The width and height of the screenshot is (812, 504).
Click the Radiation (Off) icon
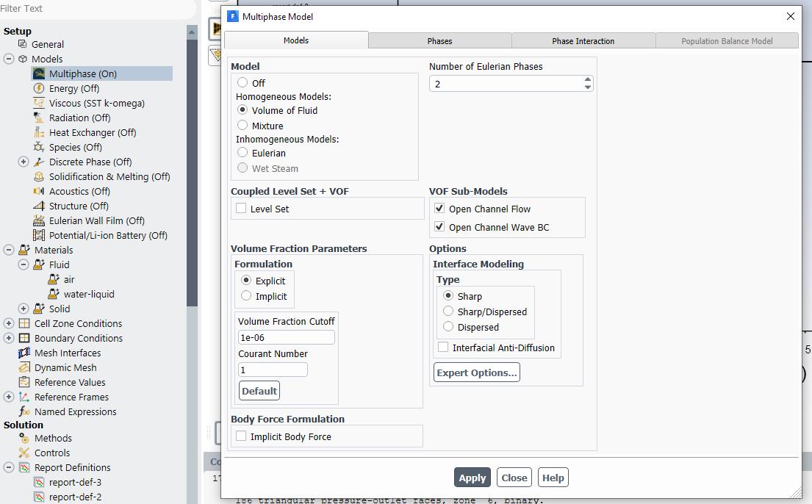[x=39, y=118]
